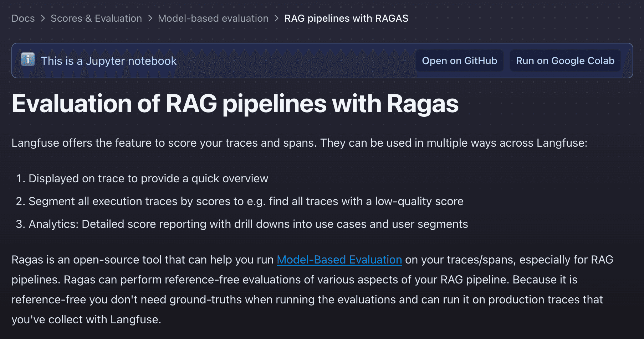Navigate to Docs via breadcrumb
Screen dimensions: 644x339
pos(22,18)
